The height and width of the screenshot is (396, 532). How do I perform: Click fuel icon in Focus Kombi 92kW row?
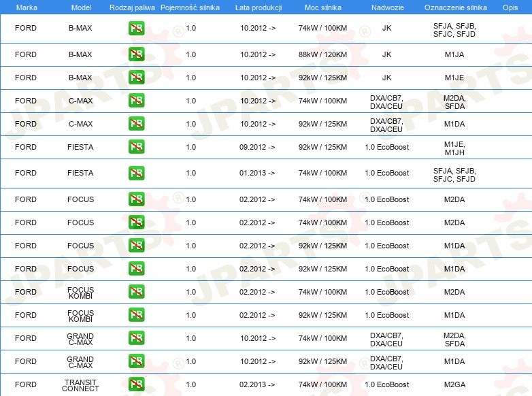click(x=136, y=315)
